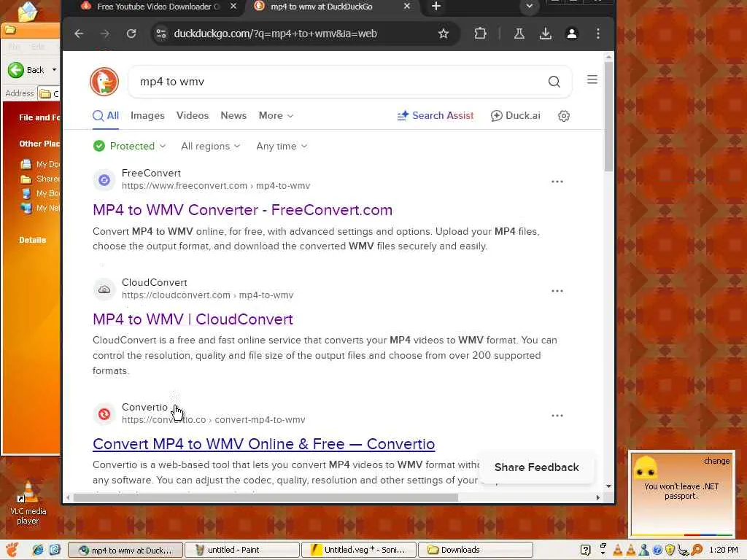Open Duck.ai chat

pos(516,116)
